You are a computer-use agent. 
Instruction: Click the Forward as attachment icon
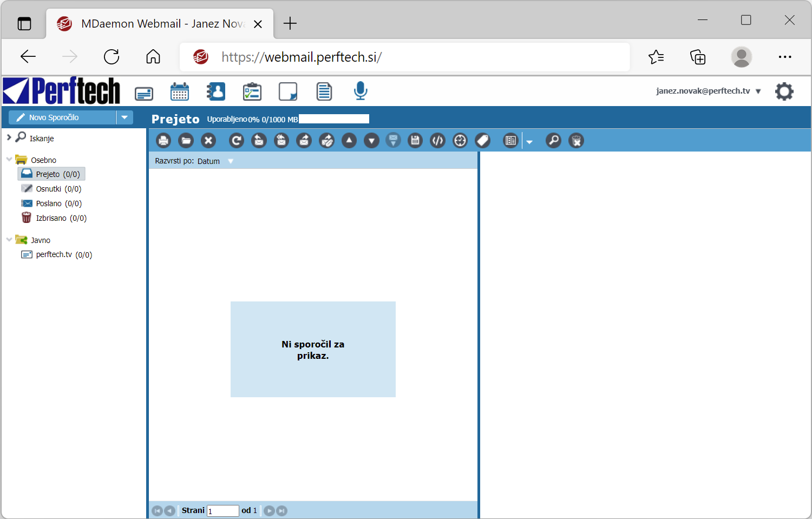click(x=326, y=141)
